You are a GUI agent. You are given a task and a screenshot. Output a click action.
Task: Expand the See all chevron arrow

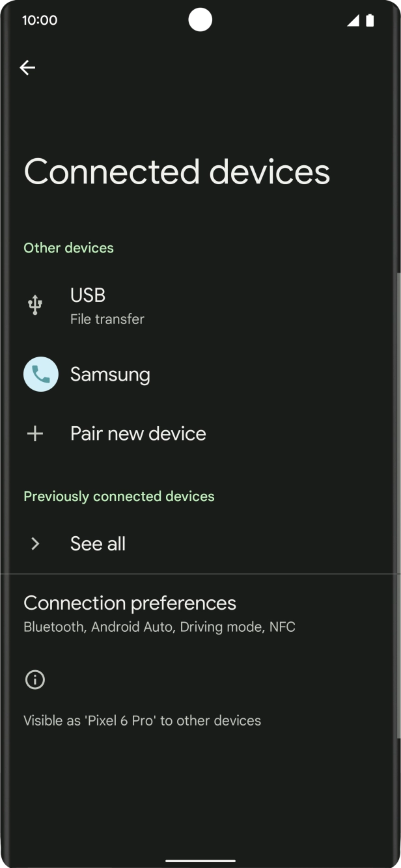point(35,544)
